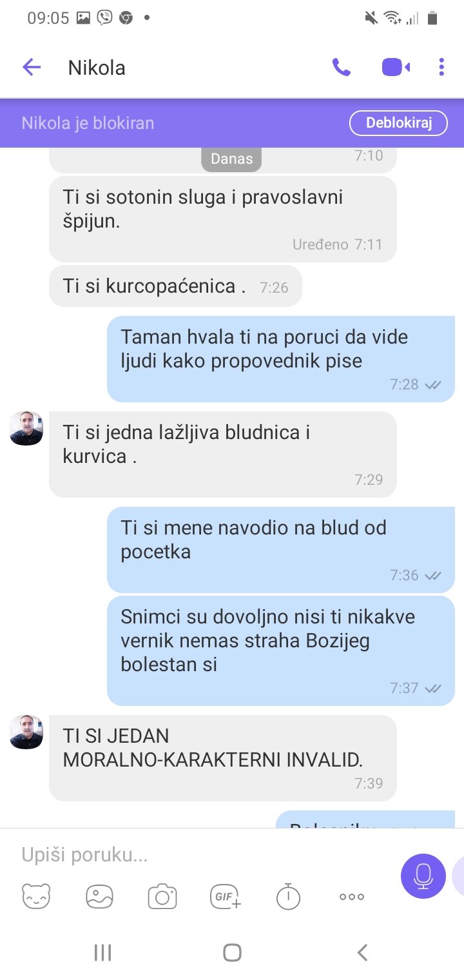This screenshot has height=980, width=464.
Task: Tap Nikola's avatar beside the 'lažljiva bludnica' message
Action: [26, 428]
